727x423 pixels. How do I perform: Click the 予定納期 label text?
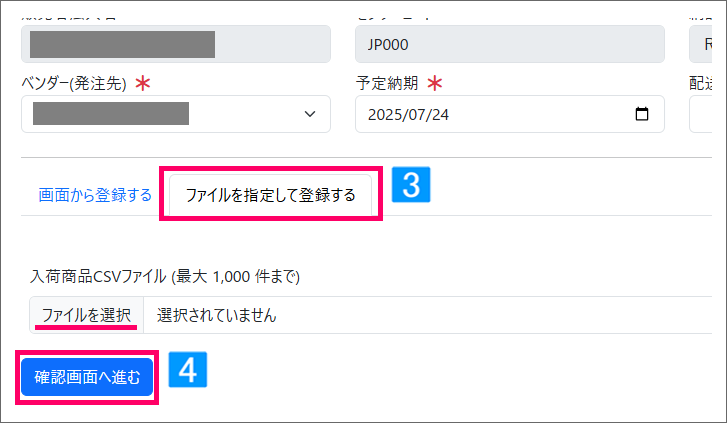(387, 84)
